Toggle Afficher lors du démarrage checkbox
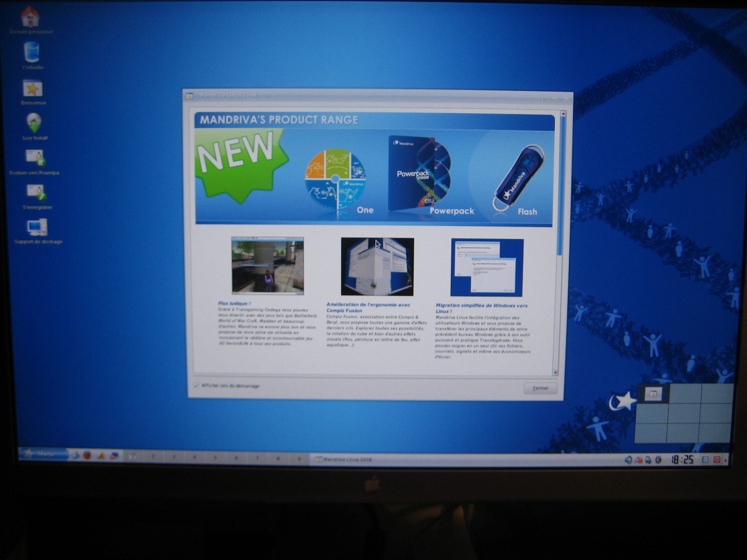Image resolution: width=747 pixels, height=560 pixels. (196, 385)
